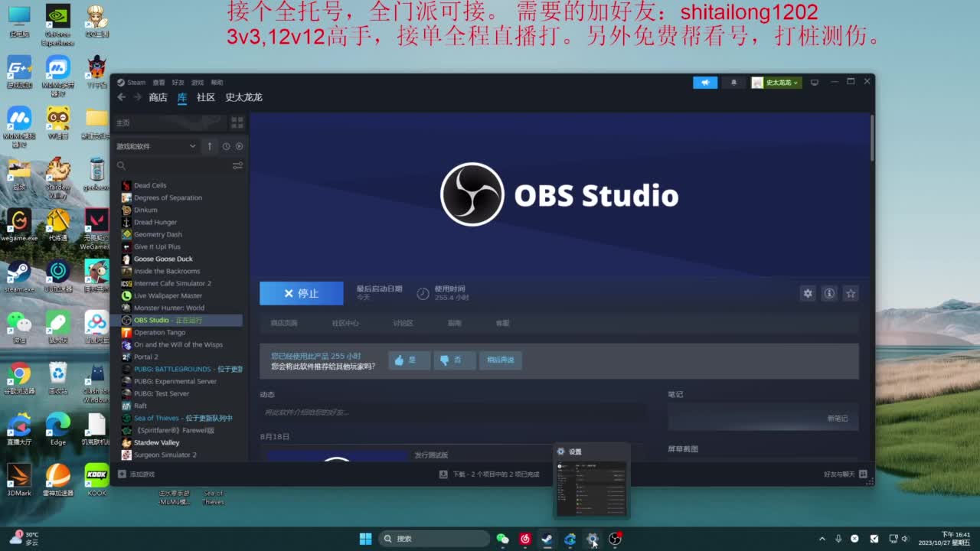The image size is (980, 551).
Task: Open WeChat icon on the taskbar
Action: point(503,539)
